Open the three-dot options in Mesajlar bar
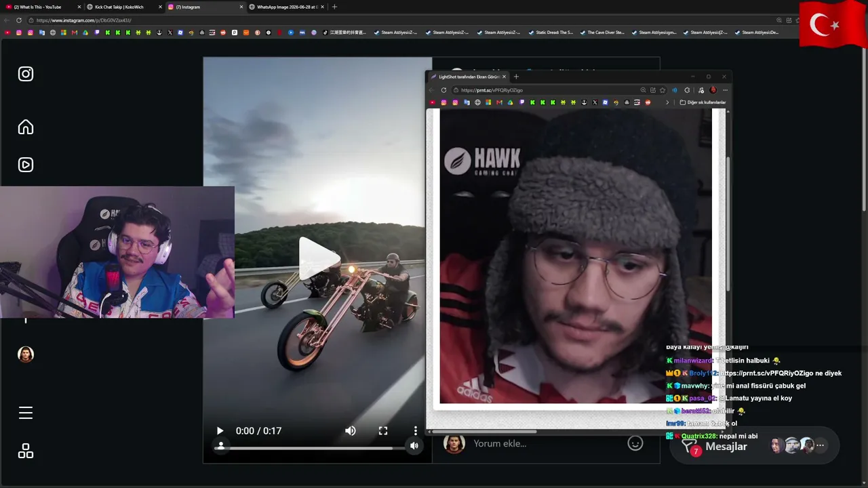This screenshot has width=868, height=488. click(820, 445)
